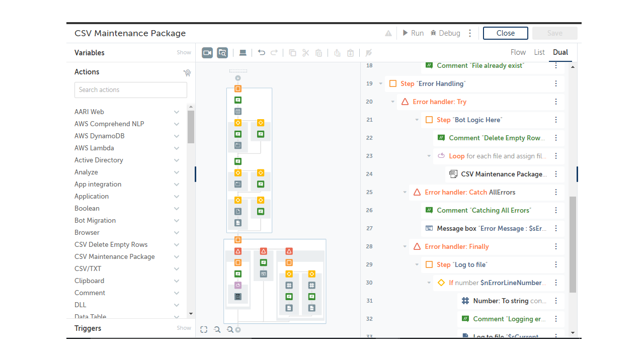This screenshot has height=362, width=644.
Task: Expand the AWS Lambda action package
Action: pos(177,148)
